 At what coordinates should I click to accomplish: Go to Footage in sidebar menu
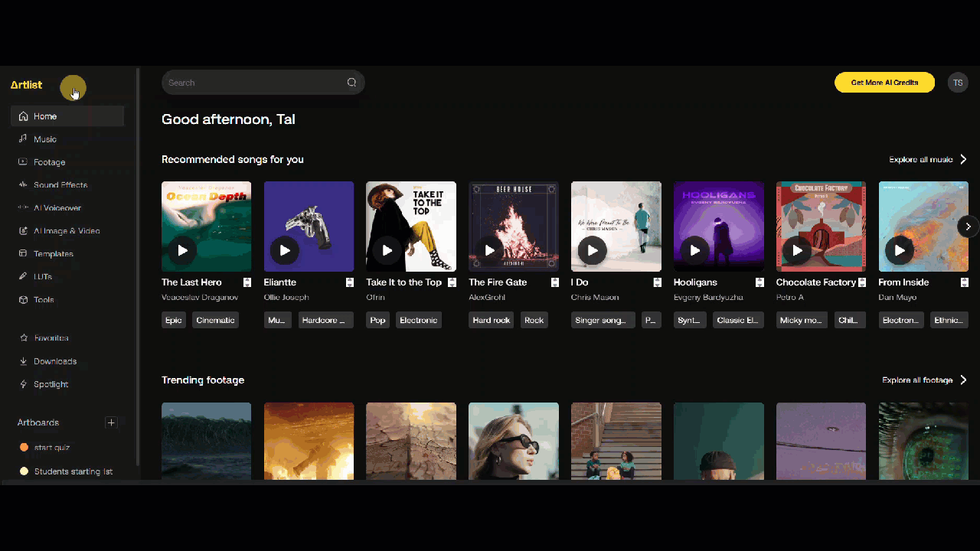pyautogui.click(x=49, y=162)
